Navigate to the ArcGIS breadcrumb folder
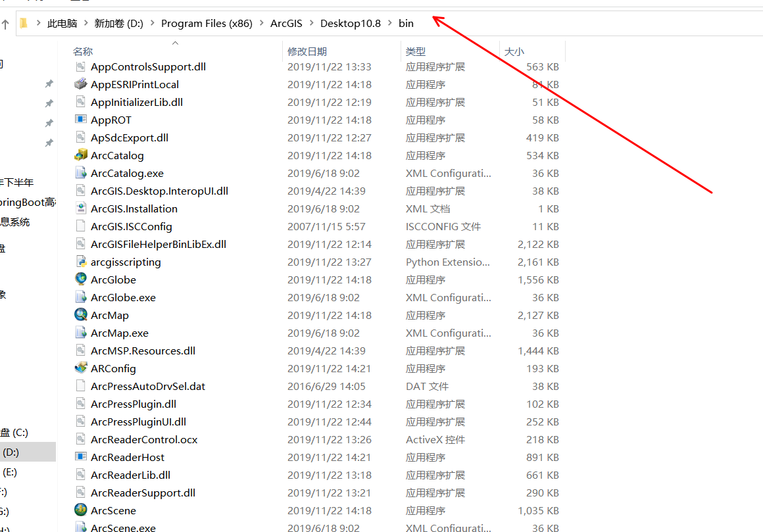The height and width of the screenshot is (532, 763). tap(286, 23)
